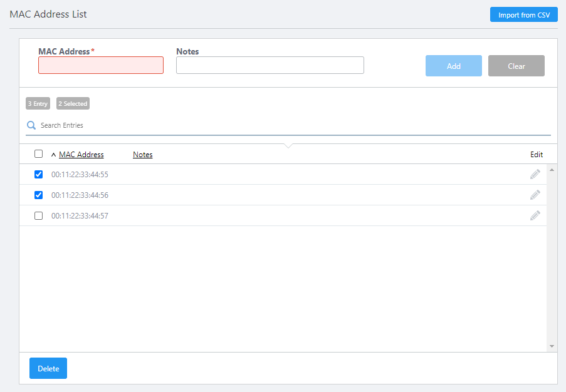Focus the MAC Address input field
This screenshot has width=566, height=392.
tap(101, 66)
